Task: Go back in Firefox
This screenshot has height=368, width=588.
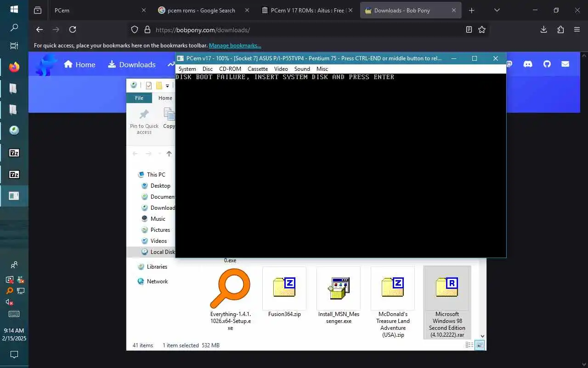Action: [40, 29]
